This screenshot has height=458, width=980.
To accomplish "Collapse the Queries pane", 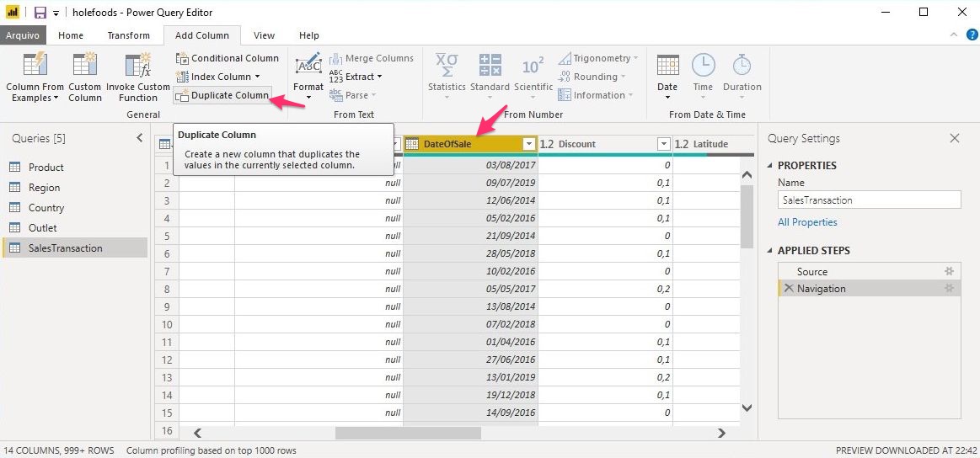I will tap(140, 138).
